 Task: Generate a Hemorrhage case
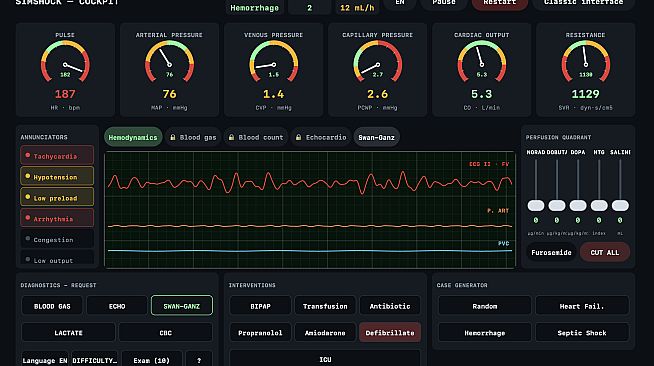point(485,333)
